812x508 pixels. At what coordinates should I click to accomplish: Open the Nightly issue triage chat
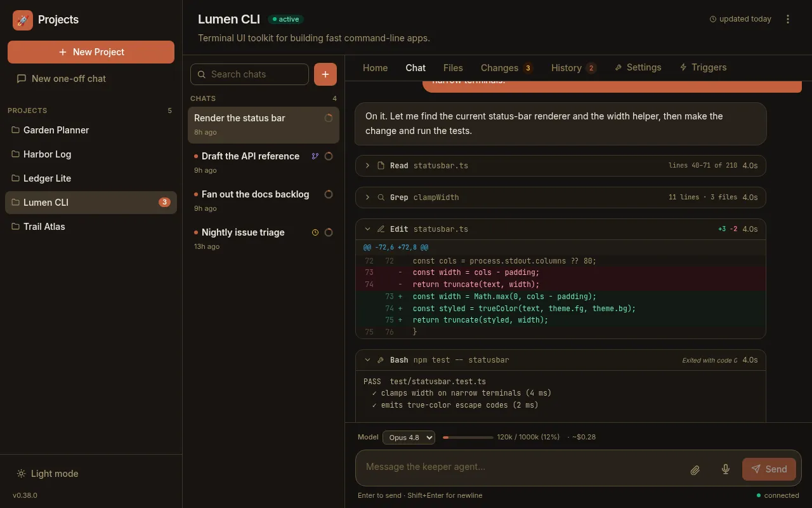coord(263,239)
